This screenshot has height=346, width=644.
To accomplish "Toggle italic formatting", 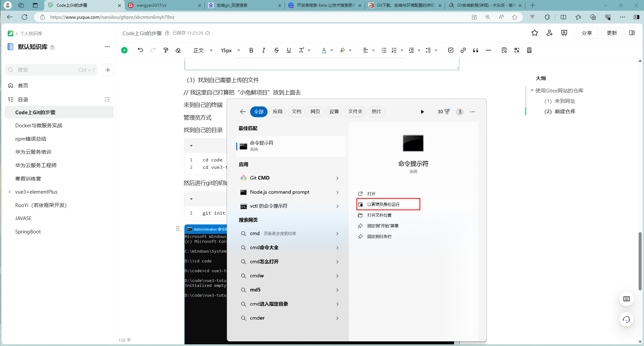I will point(264,50).
